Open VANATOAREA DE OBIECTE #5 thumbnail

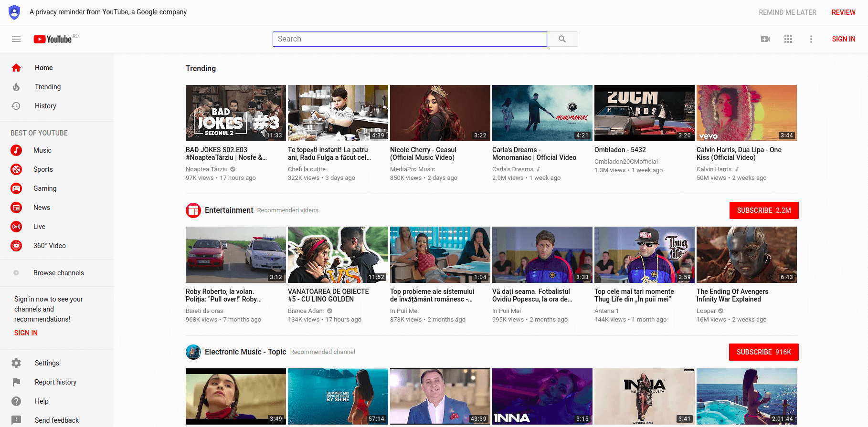click(x=338, y=255)
